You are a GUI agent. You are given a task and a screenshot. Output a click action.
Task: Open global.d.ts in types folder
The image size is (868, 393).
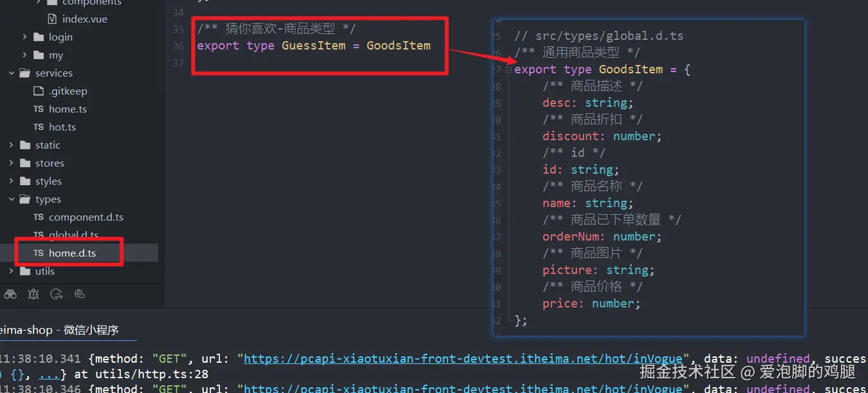[73, 235]
